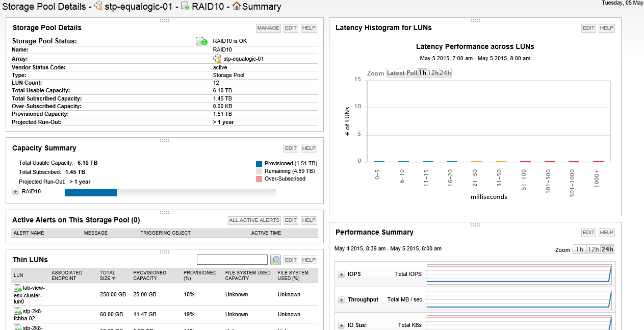Select 24h zoom in the Latency Histogram
The image size is (644, 330).
445,73
